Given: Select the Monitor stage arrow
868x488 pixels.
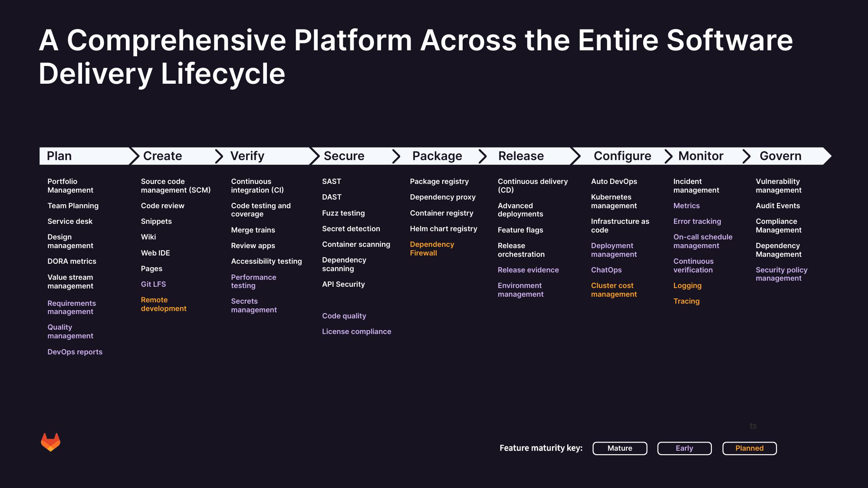Looking at the screenshot, I should [700, 156].
